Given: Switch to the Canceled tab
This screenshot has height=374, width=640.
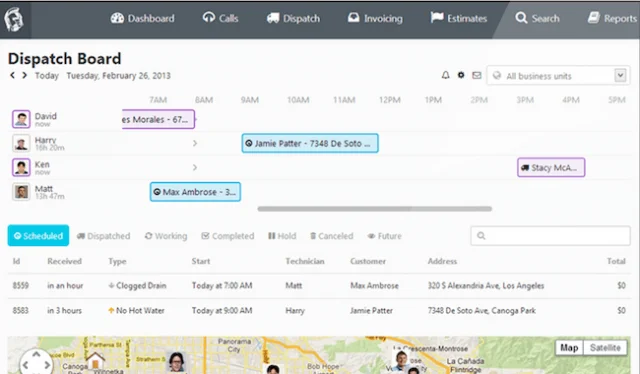Looking at the screenshot, I should click(331, 236).
